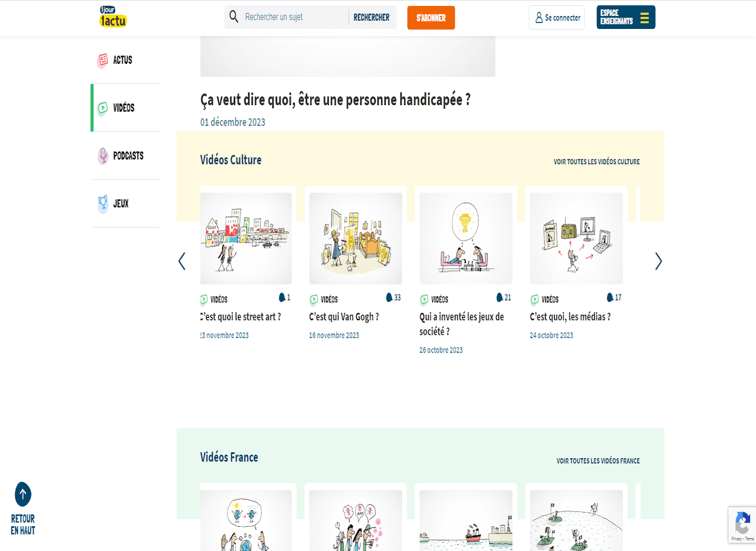Open title C'est qui Van Gogh ?
This screenshot has width=756, height=551.
[x=344, y=317]
